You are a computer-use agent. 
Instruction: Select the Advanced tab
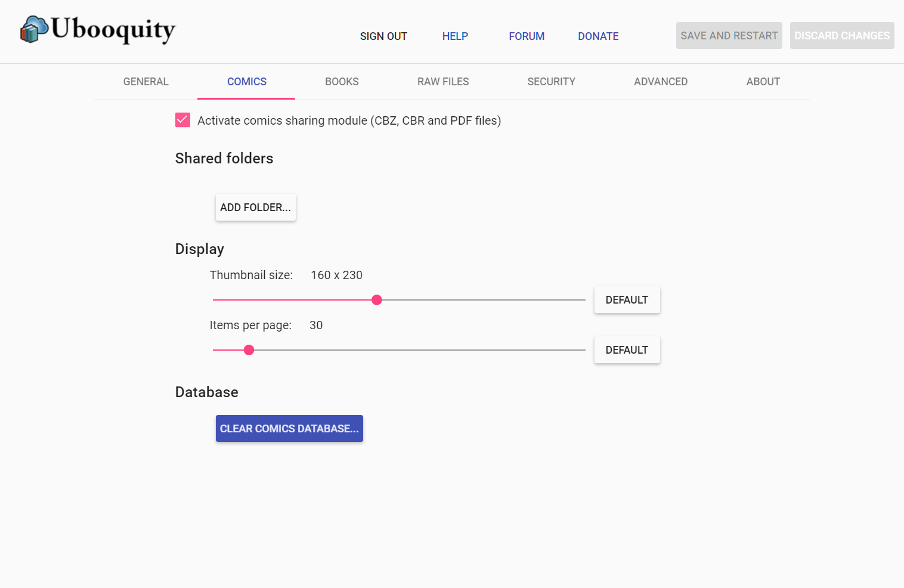coord(660,82)
